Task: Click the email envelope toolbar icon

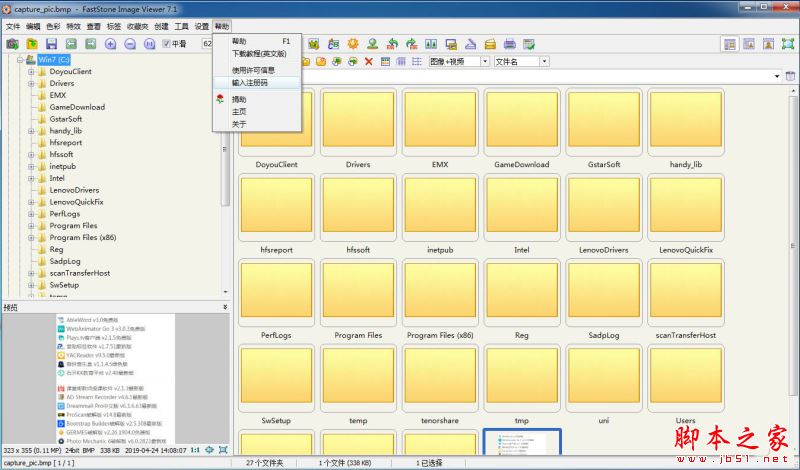Action: [490, 44]
